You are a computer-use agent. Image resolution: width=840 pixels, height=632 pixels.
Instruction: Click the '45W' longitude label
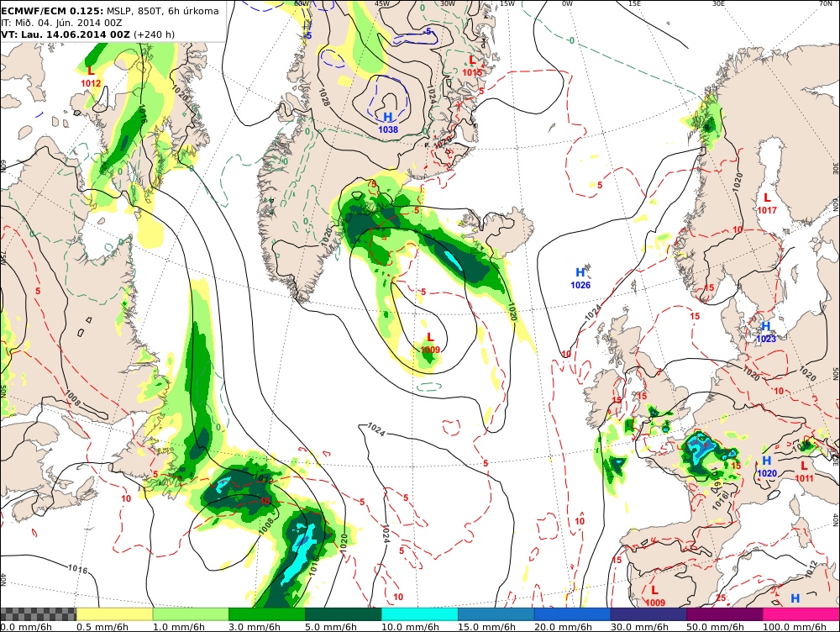(x=382, y=3)
